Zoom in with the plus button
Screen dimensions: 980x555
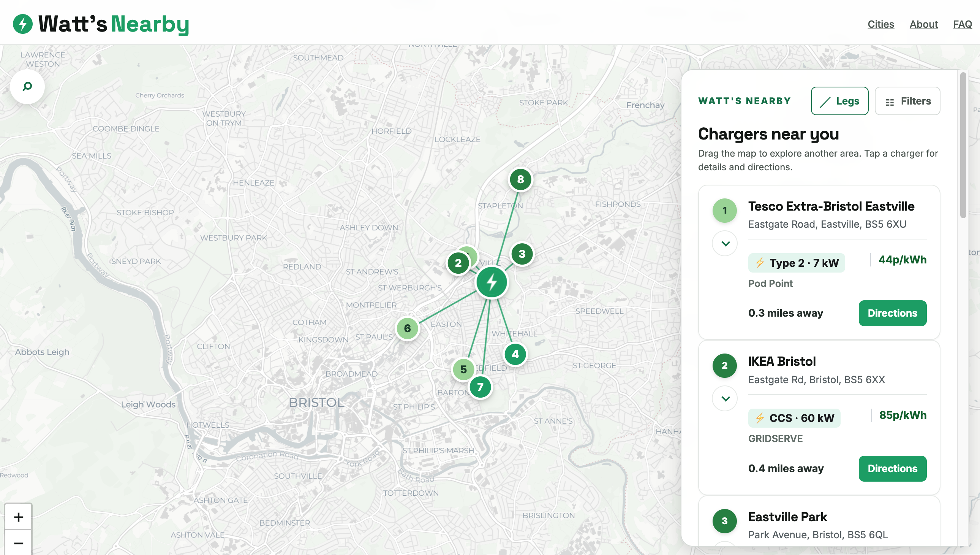click(18, 517)
